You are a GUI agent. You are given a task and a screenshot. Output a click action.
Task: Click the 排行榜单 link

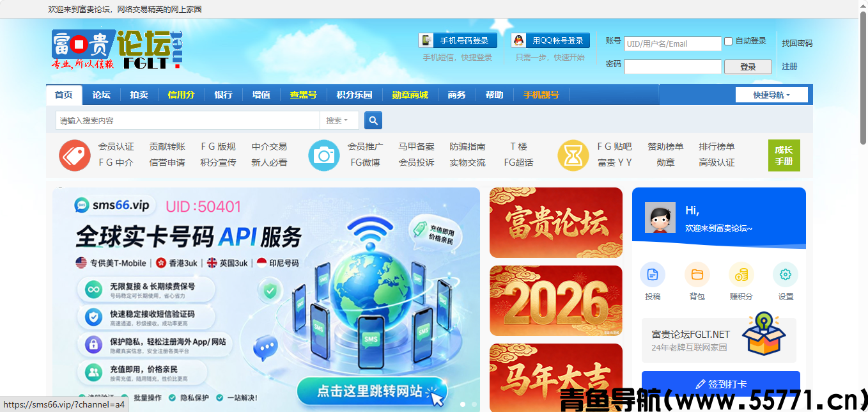[x=717, y=147]
